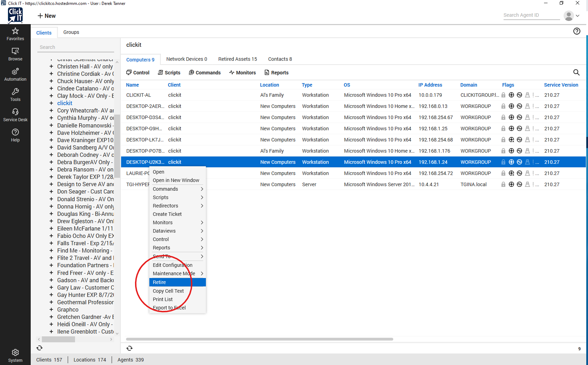Click the user flag icon for DESKTOP-G9H

(527, 129)
